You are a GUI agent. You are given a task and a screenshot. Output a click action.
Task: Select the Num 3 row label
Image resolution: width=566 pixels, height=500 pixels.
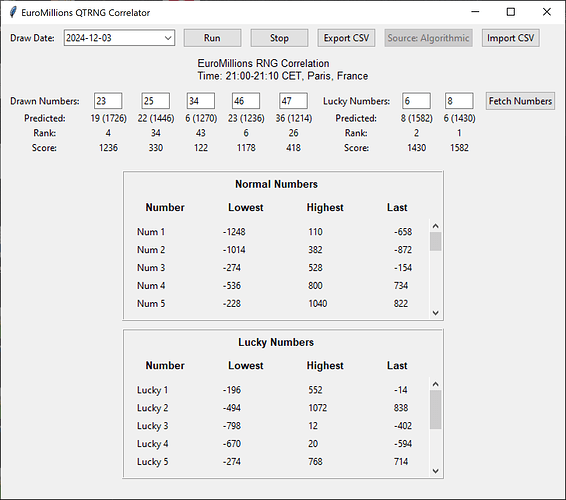click(x=151, y=268)
